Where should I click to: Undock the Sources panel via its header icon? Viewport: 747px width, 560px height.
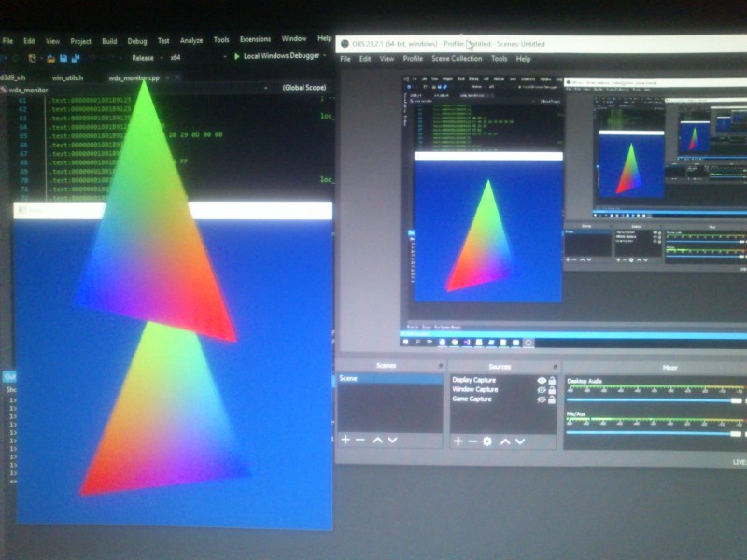point(555,367)
